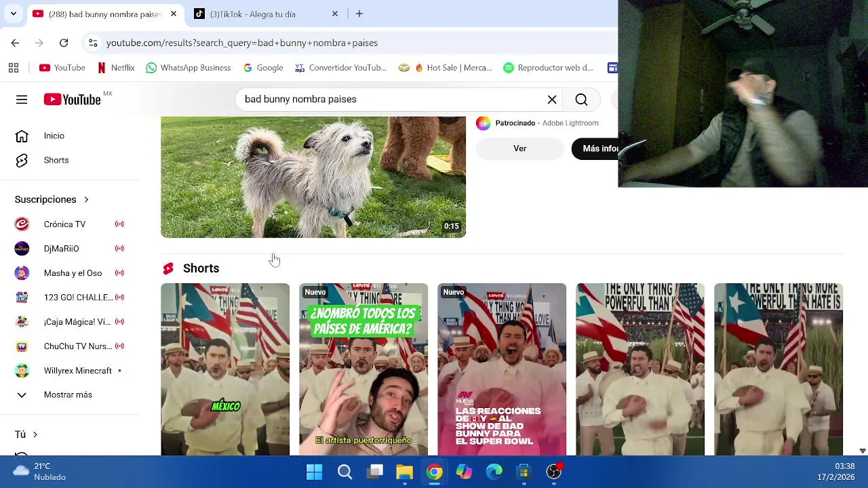The width and height of the screenshot is (868, 488).
Task: Click the YouTube logo
Action: (73, 100)
